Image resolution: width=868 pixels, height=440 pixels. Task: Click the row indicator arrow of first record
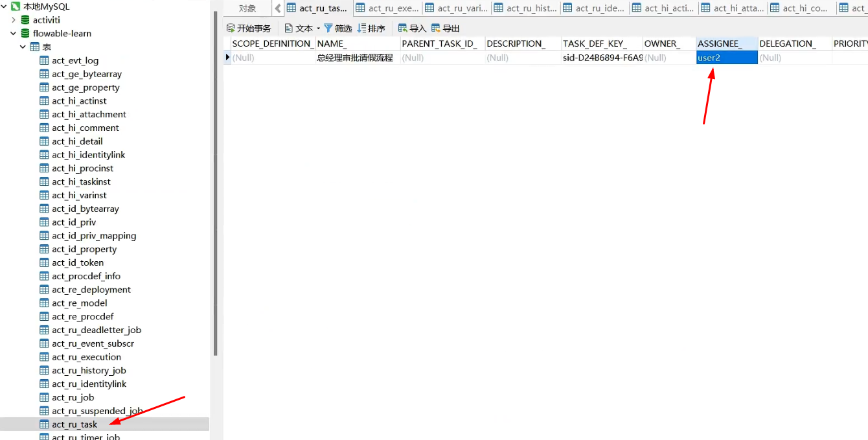227,58
